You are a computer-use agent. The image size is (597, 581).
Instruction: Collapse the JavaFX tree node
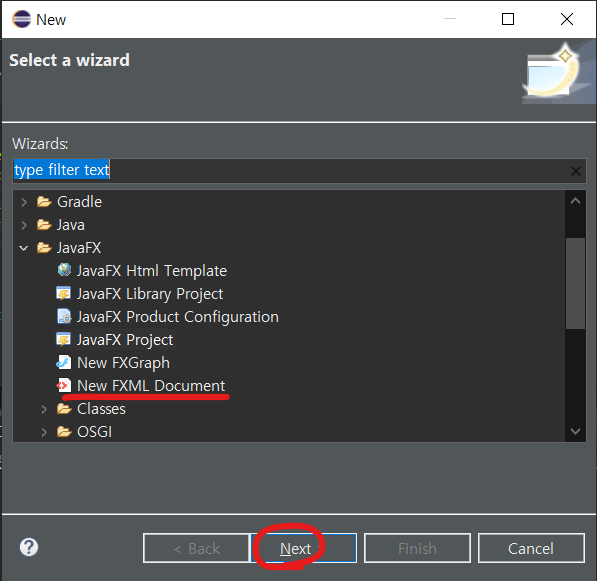[x=24, y=248]
